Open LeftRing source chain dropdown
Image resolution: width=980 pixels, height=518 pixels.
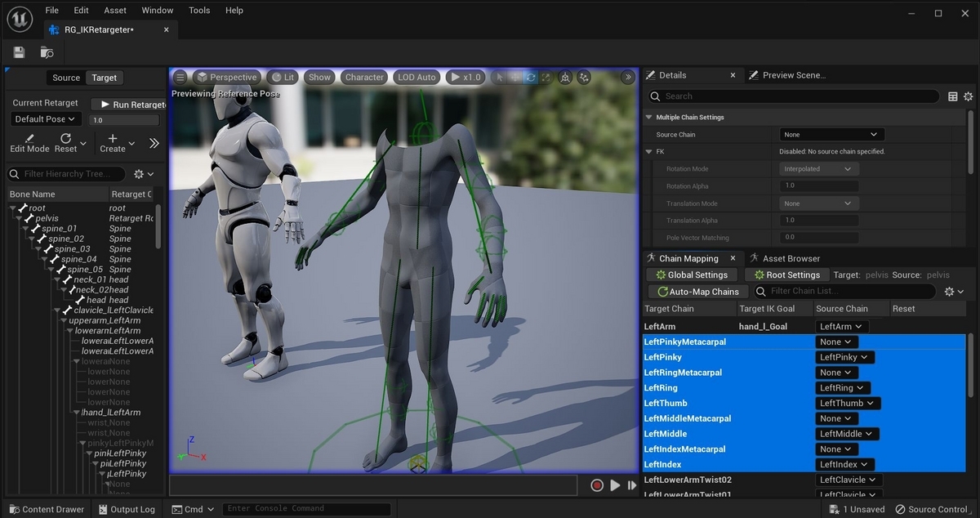(844, 387)
